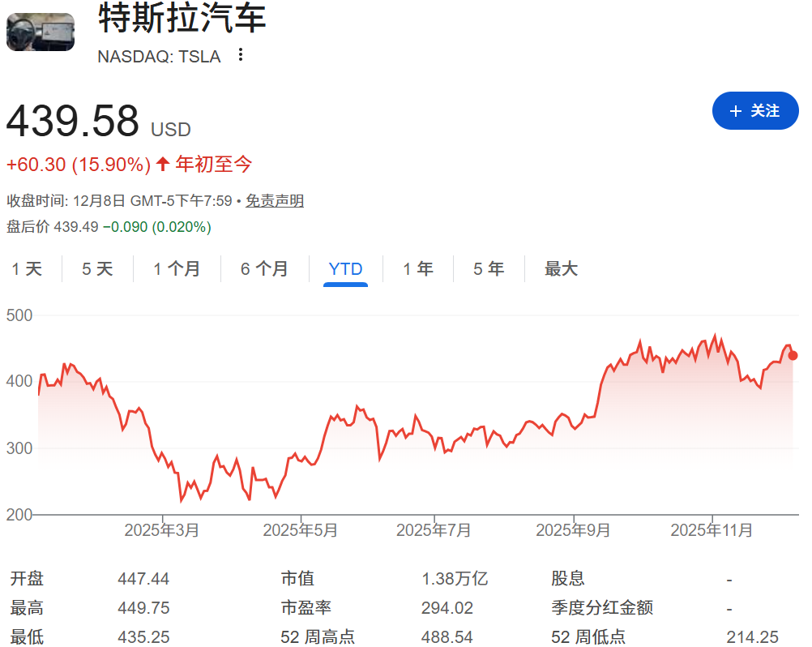This screenshot has height=647, width=812.
Task: Open the 6个月 chart view
Action: tap(264, 268)
